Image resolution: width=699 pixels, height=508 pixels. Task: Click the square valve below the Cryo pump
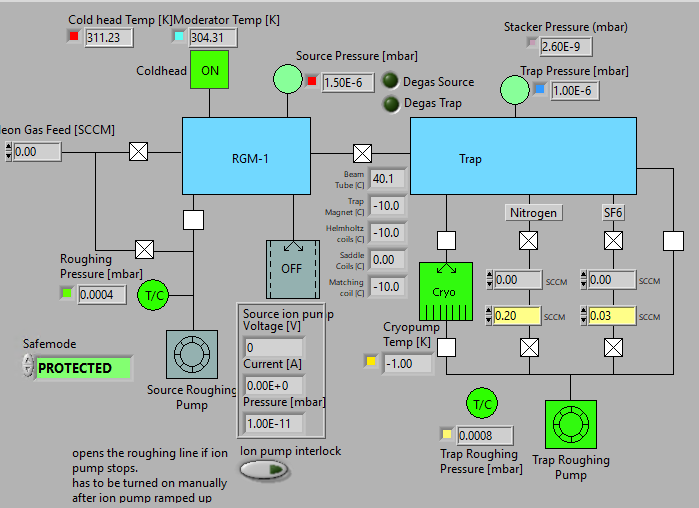click(446, 348)
